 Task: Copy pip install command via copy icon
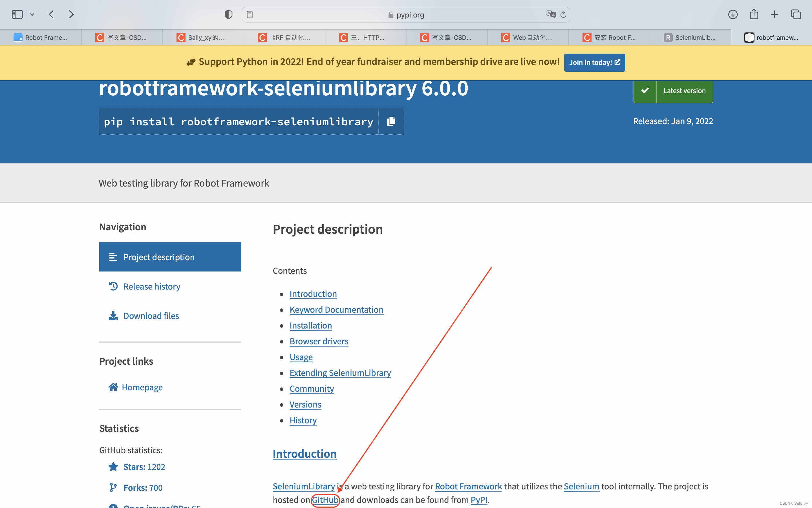point(391,121)
